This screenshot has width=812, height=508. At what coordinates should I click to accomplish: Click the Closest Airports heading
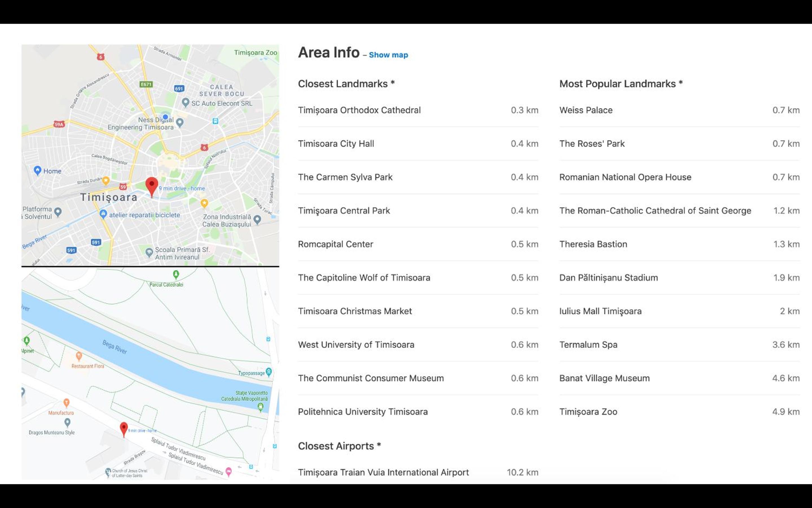(339, 446)
